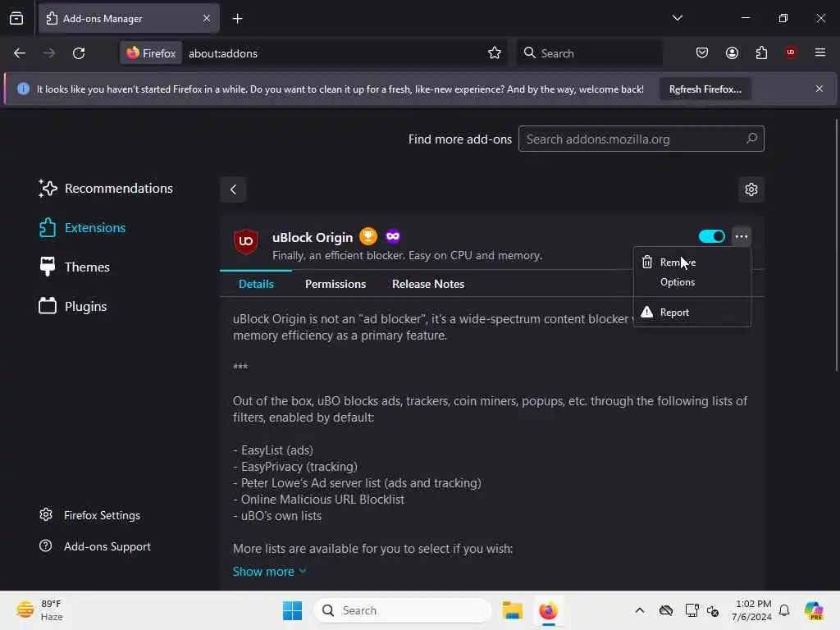Choose Options from the extension menu
This screenshot has height=630, width=840.
pyautogui.click(x=692, y=282)
